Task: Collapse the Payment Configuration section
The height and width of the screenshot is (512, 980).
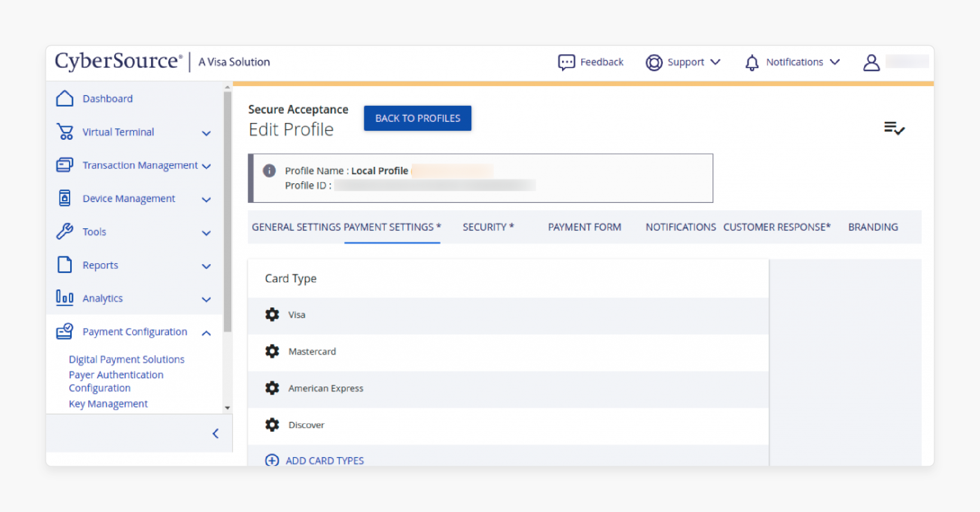Action: tap(209, 330)
